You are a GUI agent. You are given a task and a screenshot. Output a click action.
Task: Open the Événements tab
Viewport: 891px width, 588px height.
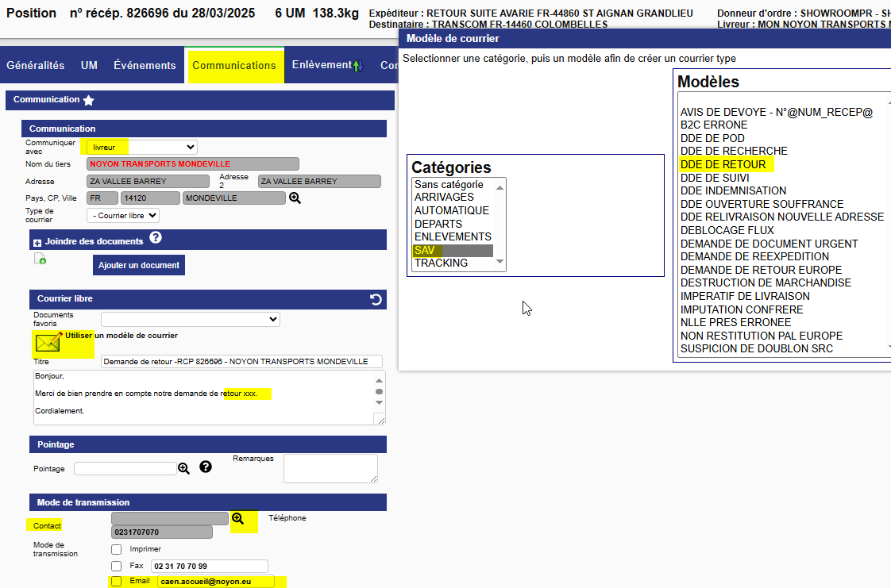click(x=145, y=65)
